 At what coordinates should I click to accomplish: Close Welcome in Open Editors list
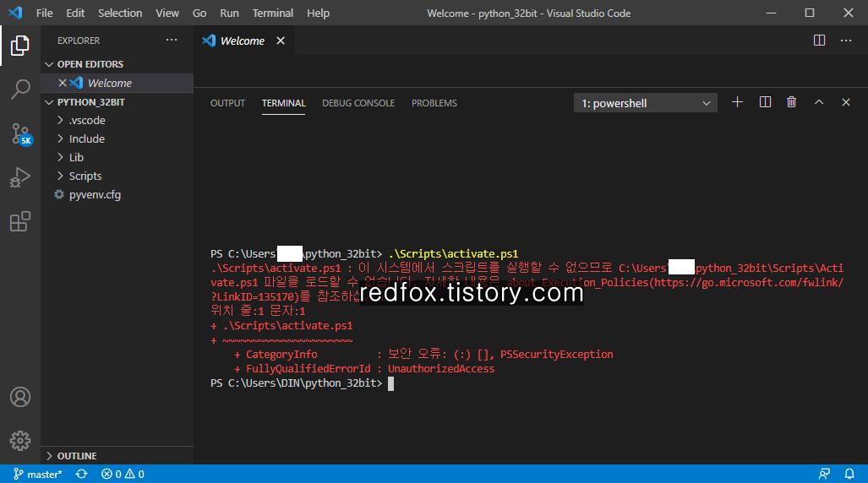[x=63, y=83]
